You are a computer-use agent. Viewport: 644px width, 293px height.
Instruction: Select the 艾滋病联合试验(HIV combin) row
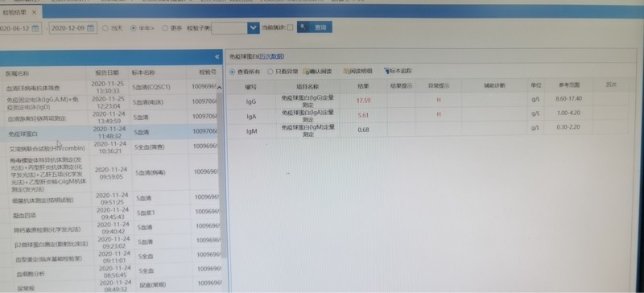coord(111,146)
